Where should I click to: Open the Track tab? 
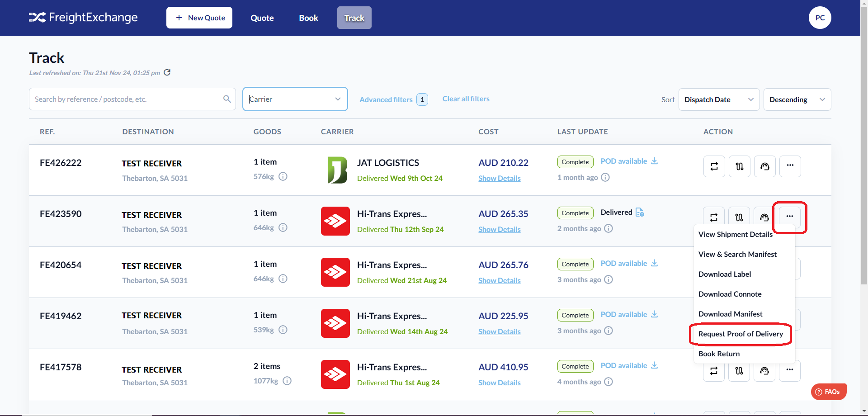click(x=354, y=18)
